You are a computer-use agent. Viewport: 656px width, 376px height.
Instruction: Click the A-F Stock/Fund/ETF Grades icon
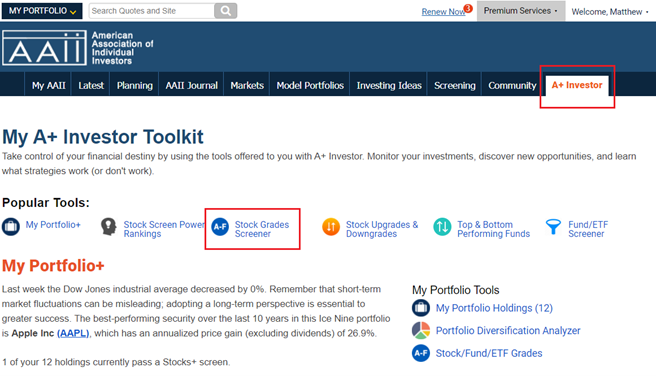coord(421,353)
